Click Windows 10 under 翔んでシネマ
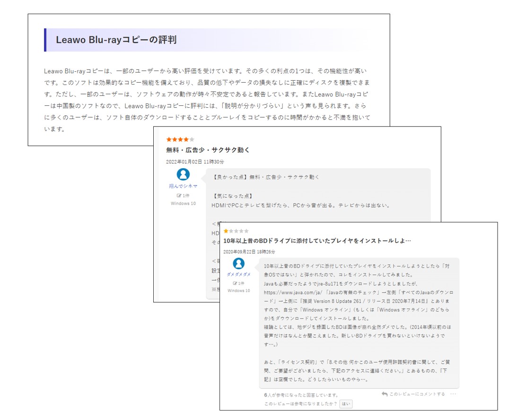The height and width of the screenshot is (420, 508). click(184, 204)
